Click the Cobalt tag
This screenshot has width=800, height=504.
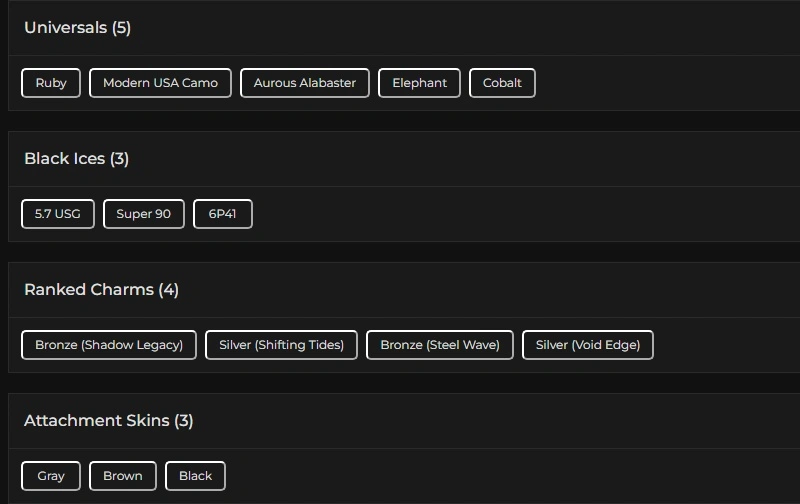pos(502,83)
